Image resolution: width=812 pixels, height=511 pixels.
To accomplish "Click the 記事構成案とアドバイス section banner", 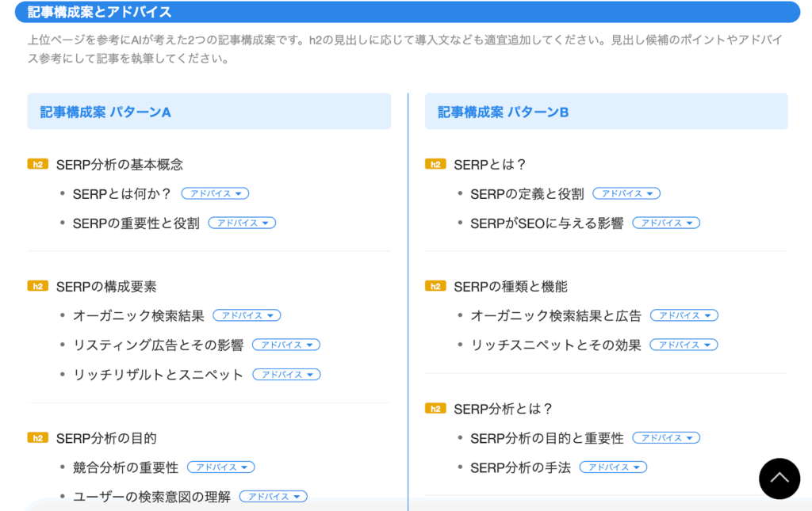I will click(x=408, y=12).
